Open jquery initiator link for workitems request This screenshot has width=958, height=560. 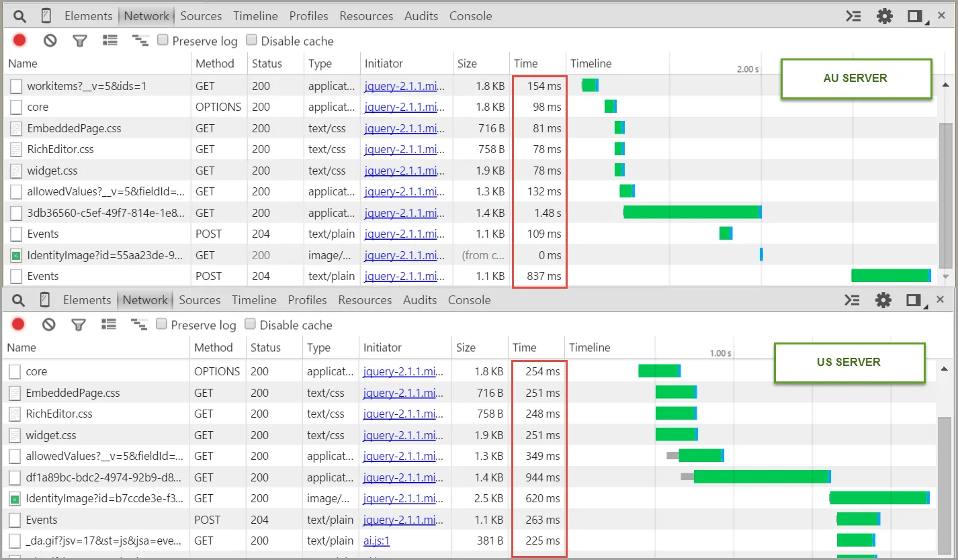[x=404, y=86]
